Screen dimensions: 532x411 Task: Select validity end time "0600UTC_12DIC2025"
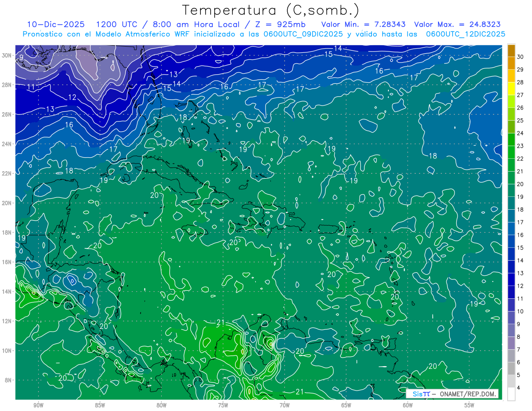(x=465, y=34)
